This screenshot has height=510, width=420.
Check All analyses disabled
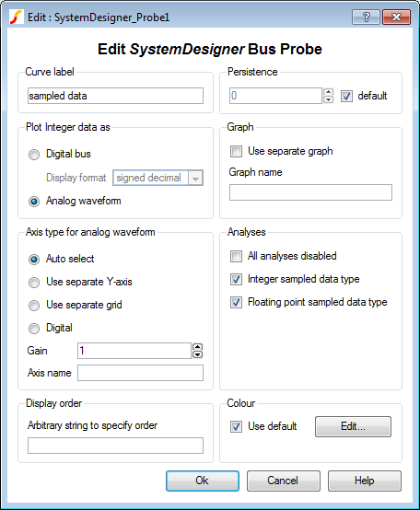236,256
